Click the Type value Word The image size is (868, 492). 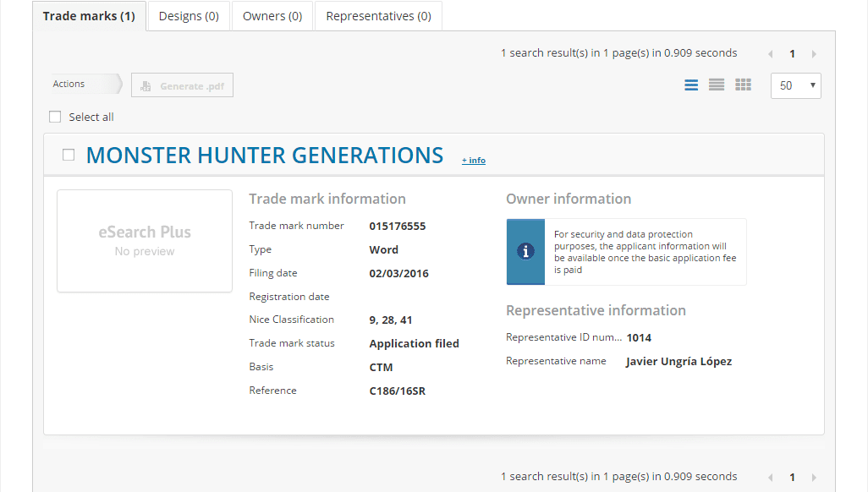pos(383,249)
